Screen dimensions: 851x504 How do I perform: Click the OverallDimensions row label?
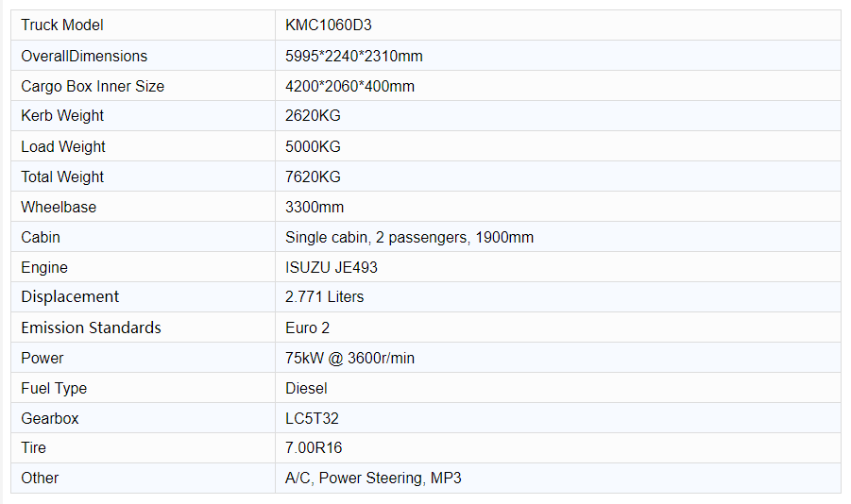click(x=84, y=56)
